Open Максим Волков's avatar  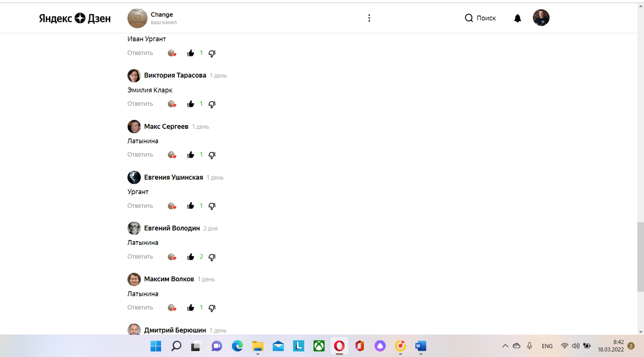[x=134, y=279]
